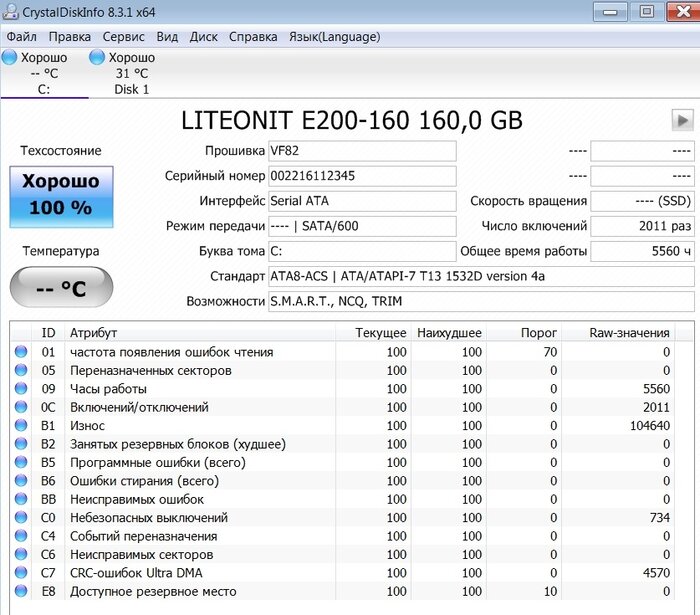The width and height of the screenshot is (700, 615).
Task: Click status dot for Переназначенных секторов
Action: [x=21, y=370]
